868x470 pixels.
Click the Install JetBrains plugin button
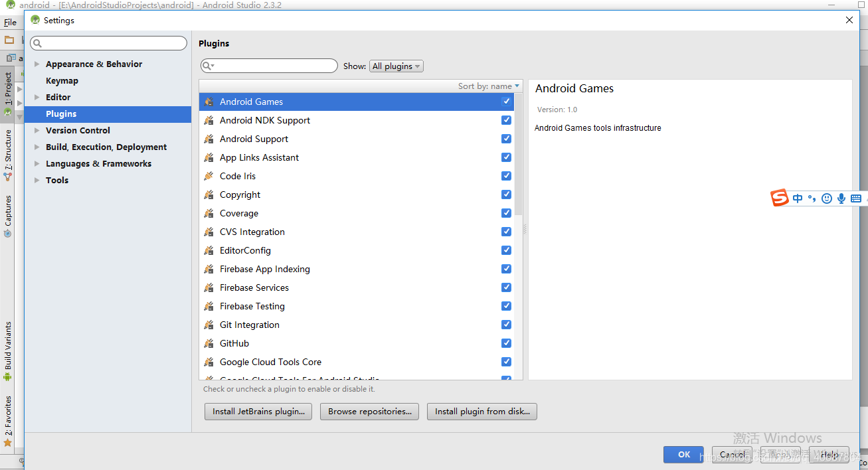[258, 412]
